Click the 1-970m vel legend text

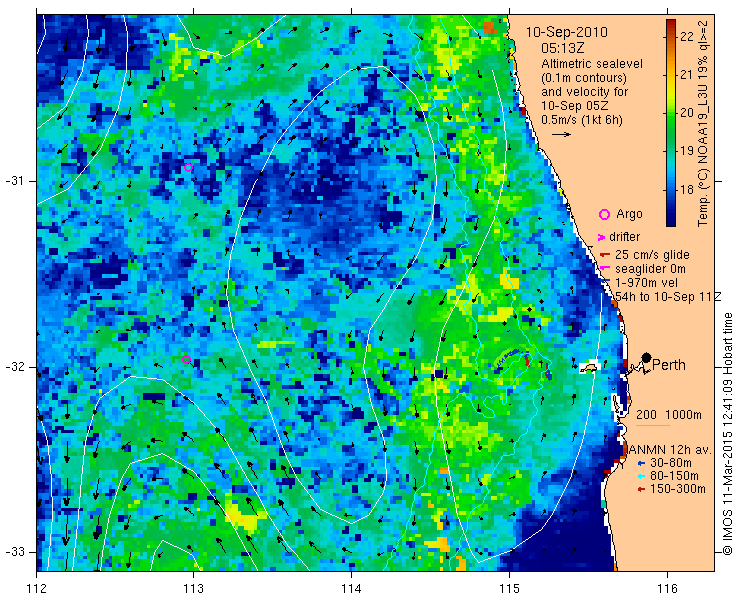point(647,283)
